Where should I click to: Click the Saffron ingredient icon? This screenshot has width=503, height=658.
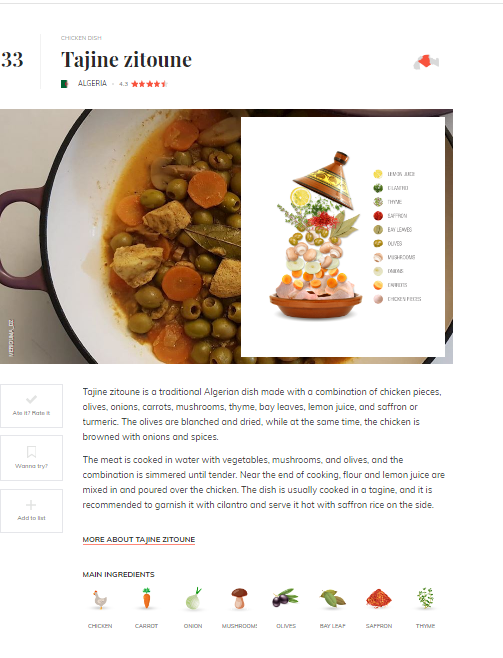pos(379,599)
